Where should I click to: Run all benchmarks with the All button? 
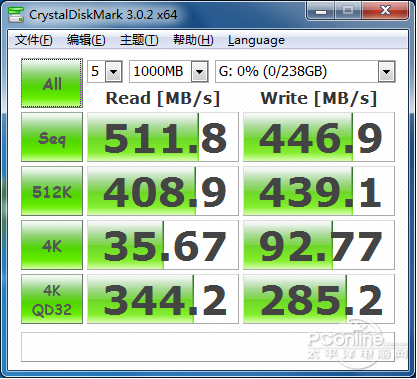(52, 83)
